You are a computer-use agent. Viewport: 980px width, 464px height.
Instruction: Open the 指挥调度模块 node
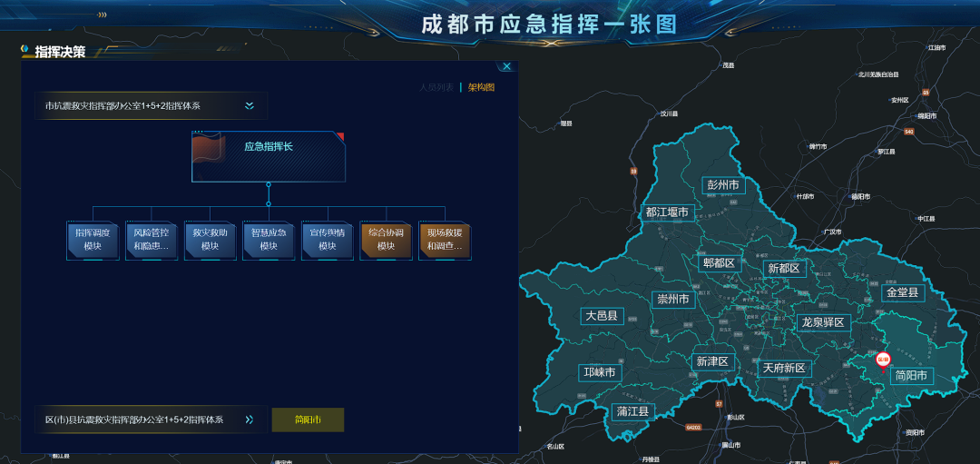click(93, 240)
